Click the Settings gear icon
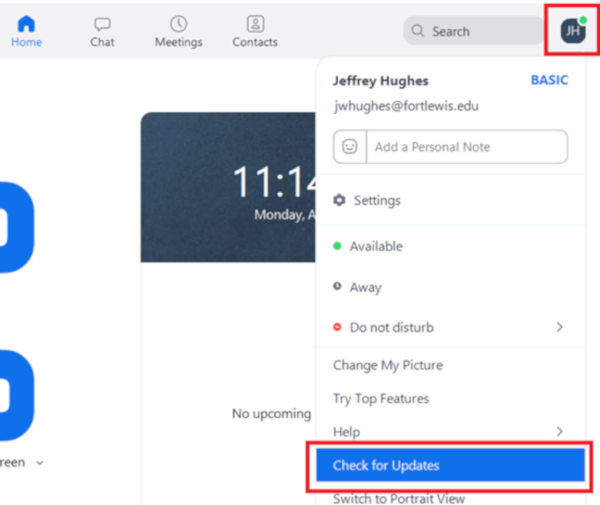 [339, 201]
